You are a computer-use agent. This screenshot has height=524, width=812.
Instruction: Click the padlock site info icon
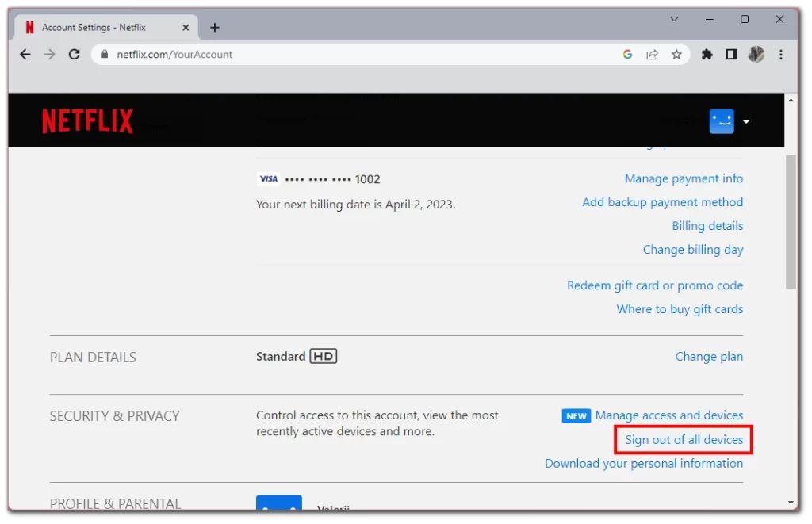[105, 55]
